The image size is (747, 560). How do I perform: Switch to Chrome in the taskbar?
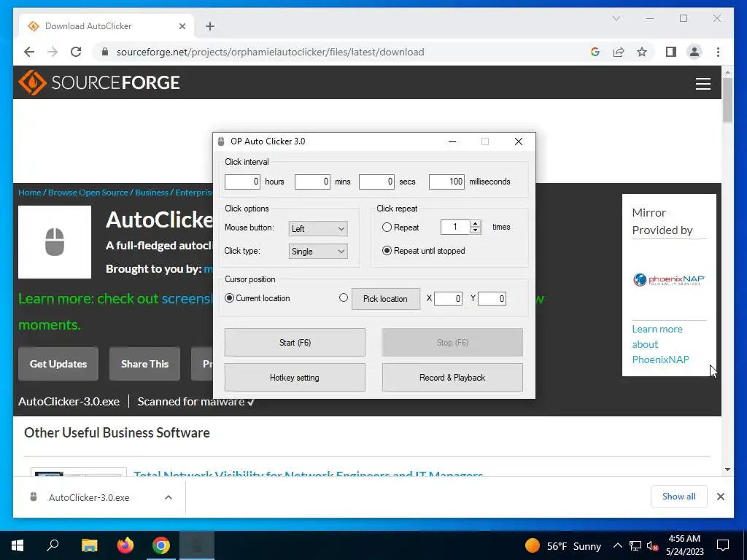(x=161, y=545)
